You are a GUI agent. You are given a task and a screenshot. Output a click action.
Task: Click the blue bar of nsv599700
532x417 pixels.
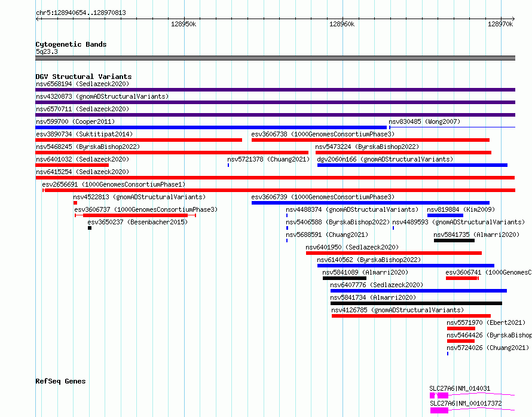click(211, 127)
